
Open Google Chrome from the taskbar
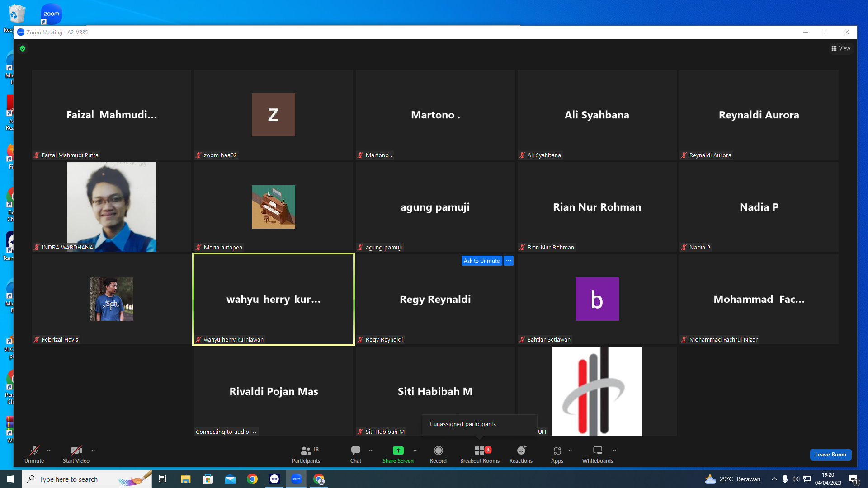coord(252,479)
